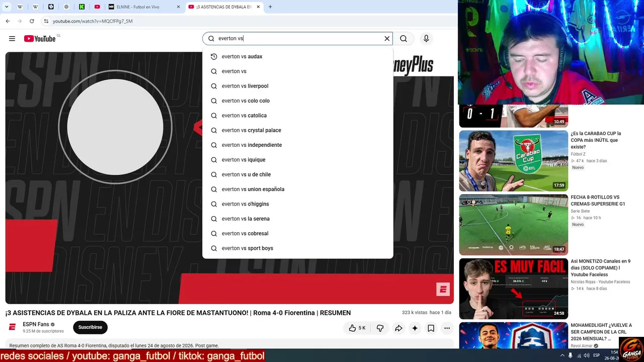
Task: Save the video with bookmark icon
Action: [x=431, y=328]
